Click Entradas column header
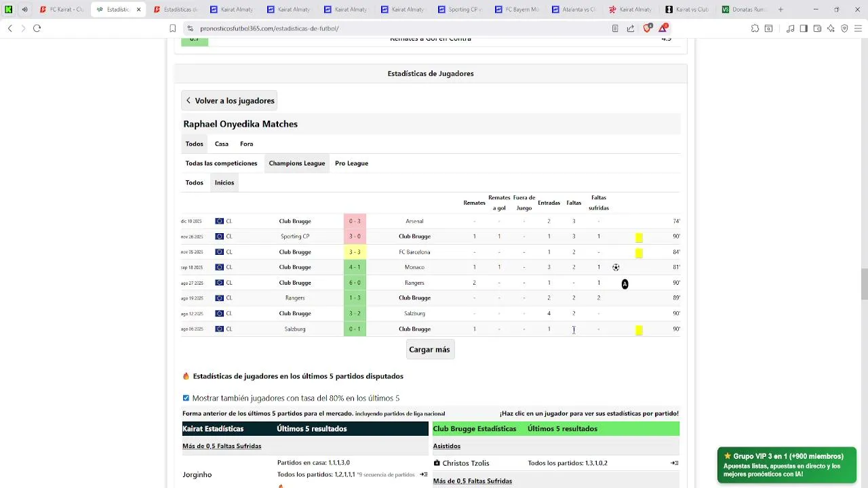Viewport: 868px width, 488px height. pyautogui.click(x=549, y=203)
